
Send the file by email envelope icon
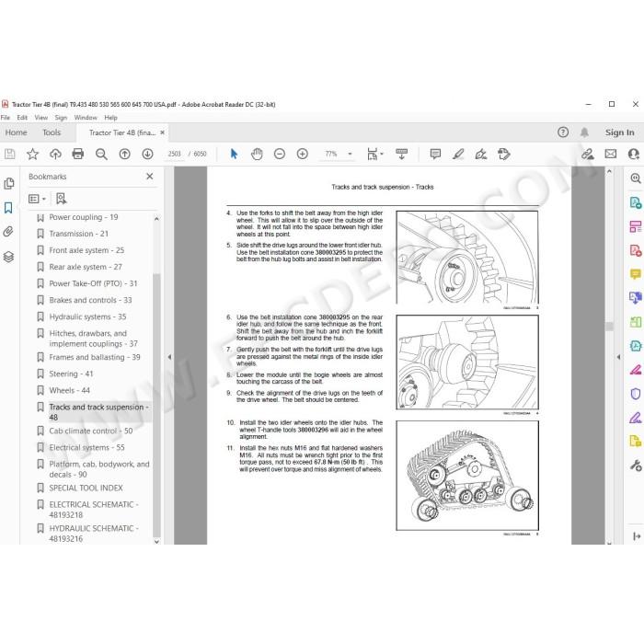(611, 154)
